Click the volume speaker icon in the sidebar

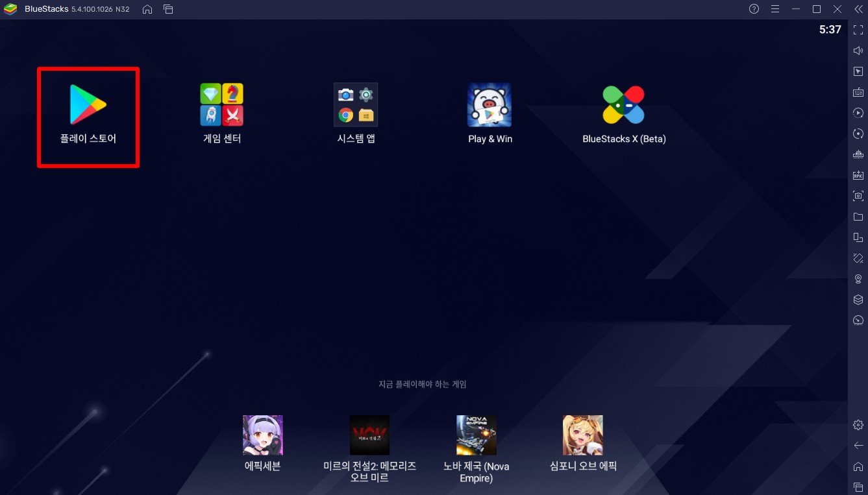[858, 51]
